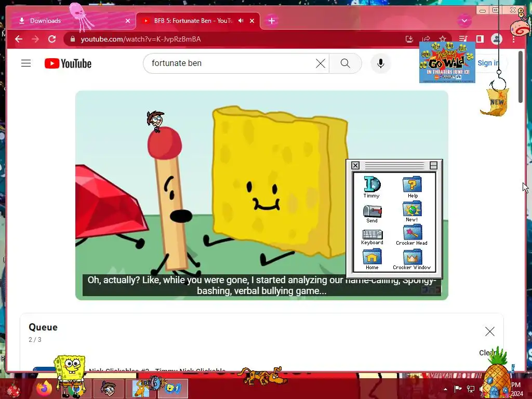Open the Keyboard icon
Image resolution: width=532 pixels, height=399 pixels.
click(372, 237)
